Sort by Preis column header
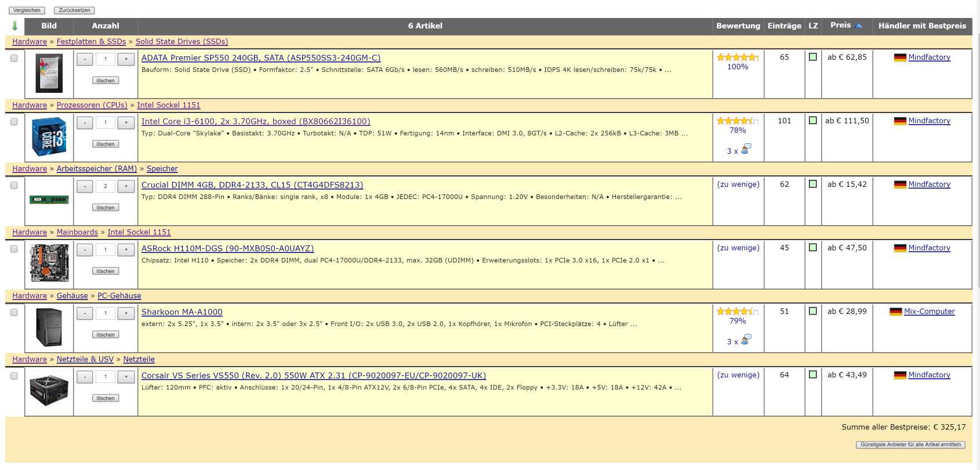 point(840,26)
